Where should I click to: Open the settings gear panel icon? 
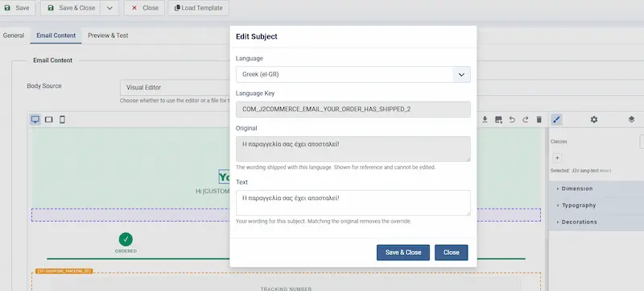pyautogui.click(x=594, y=119)
